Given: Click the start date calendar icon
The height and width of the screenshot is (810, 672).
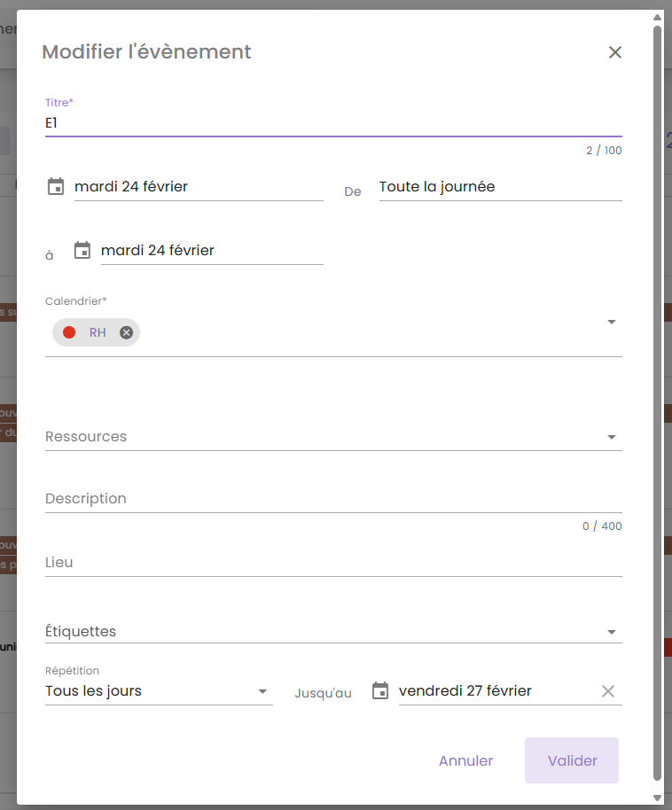Looking at the screenshot, I should coord(56,187).
